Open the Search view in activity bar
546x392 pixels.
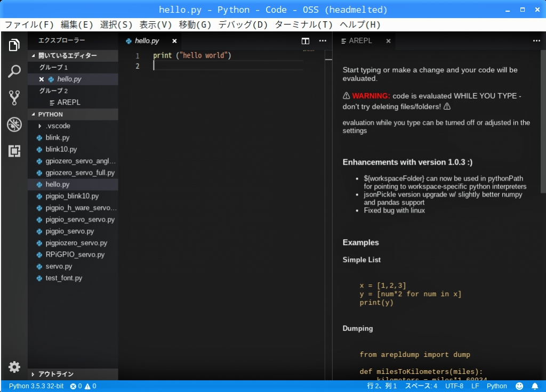(14, 71)
